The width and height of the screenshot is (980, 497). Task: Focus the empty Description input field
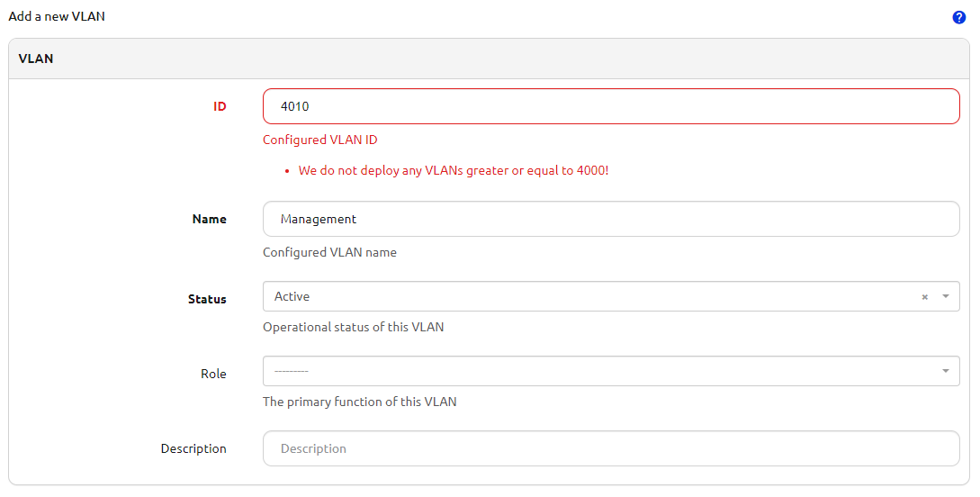(x=610, y=448)
